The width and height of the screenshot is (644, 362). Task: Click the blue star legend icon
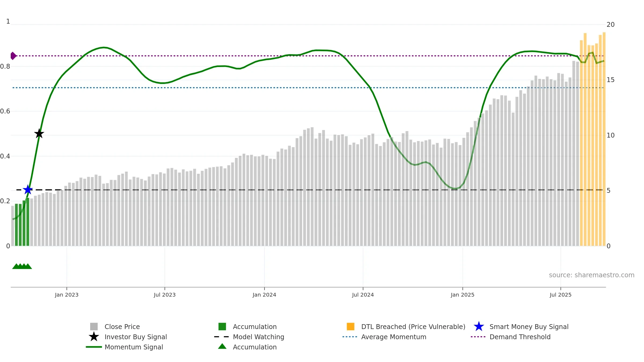pyautogui.click(x=479, y=327)
